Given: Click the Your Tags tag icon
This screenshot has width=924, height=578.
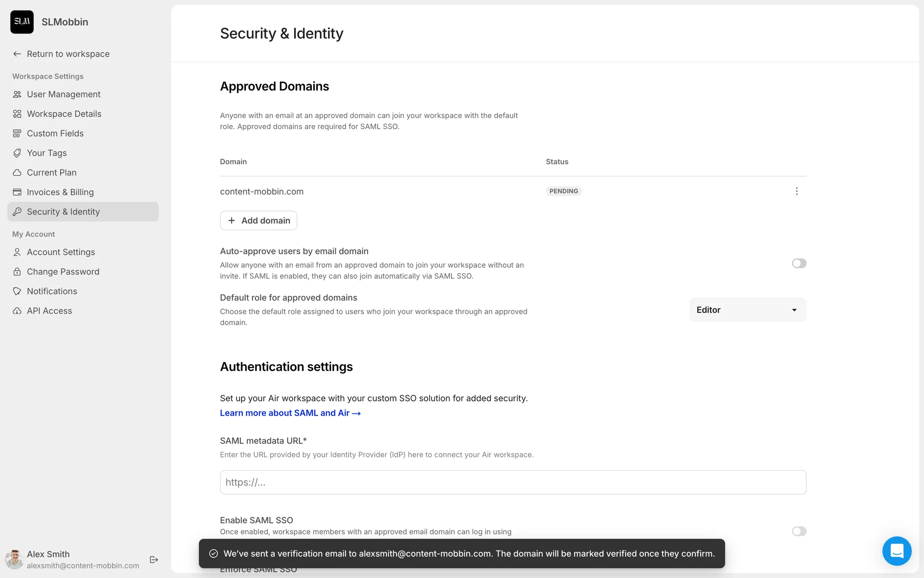Looking at the screenshot, I should coord(17,153).
